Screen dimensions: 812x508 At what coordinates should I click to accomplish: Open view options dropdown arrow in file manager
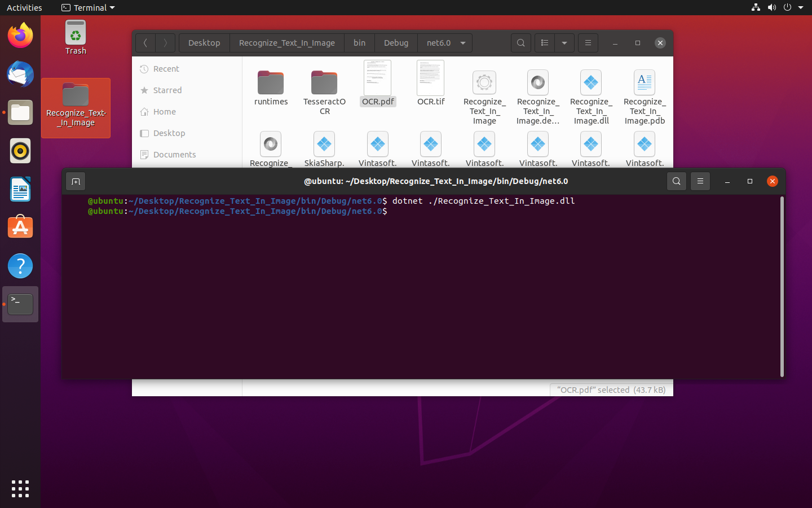(564, 43)
